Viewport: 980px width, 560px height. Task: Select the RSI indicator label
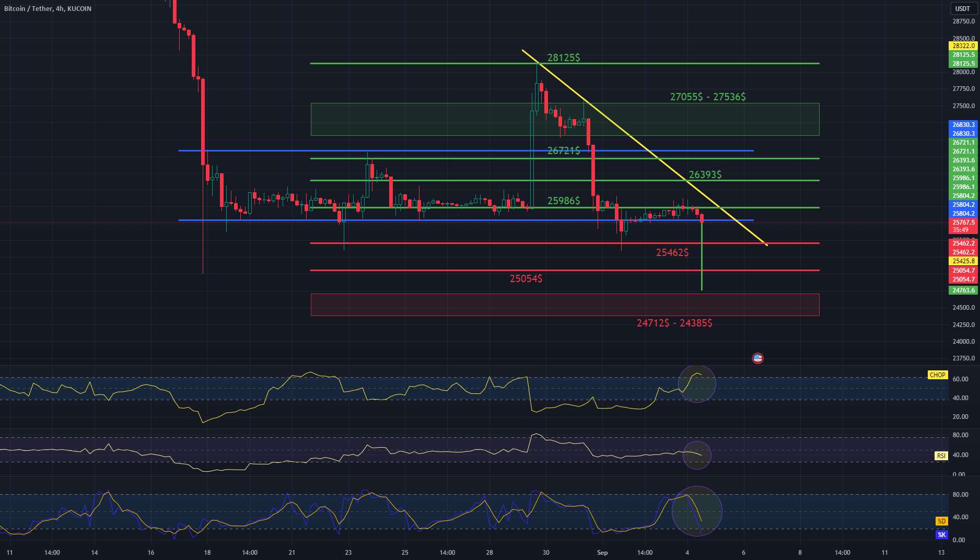click(x=941, y=456)
